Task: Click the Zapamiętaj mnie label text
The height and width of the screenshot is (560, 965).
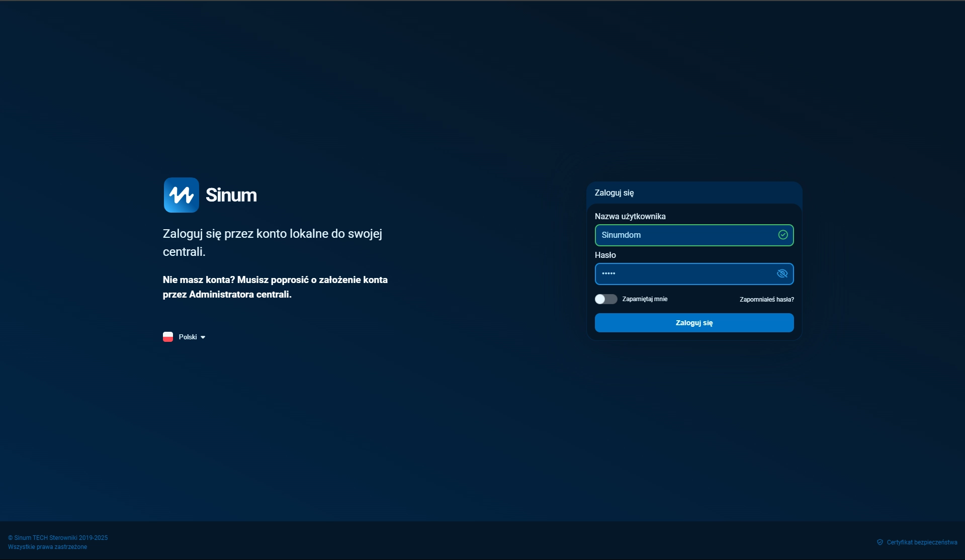Action: pos(645,299)
